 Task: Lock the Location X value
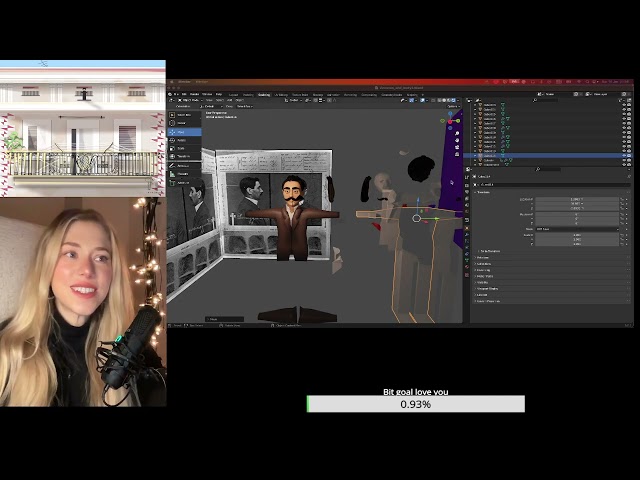(622, 199)
